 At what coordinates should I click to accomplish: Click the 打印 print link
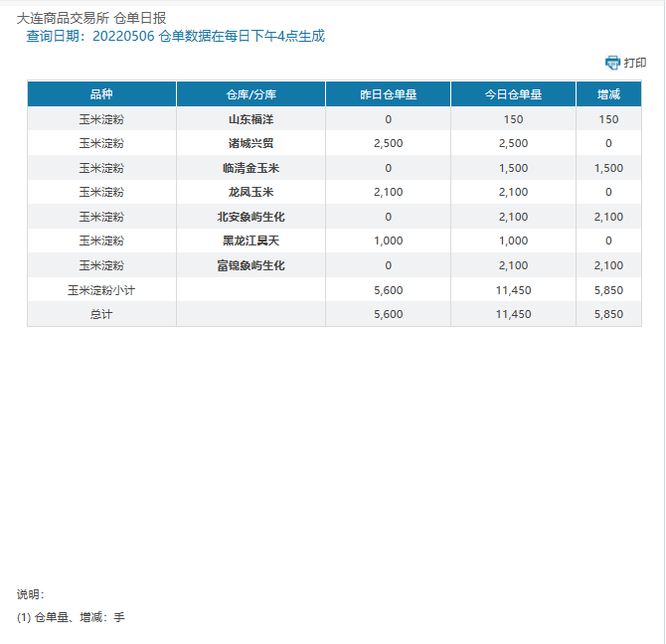(x=635, y=63)
